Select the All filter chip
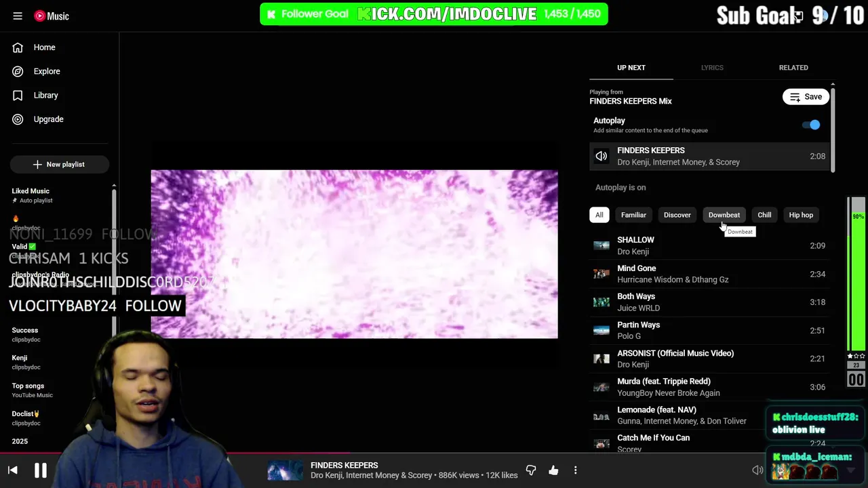Image resolution: width=868 pixels, height=488 pixels. click(x=599, y=215)
